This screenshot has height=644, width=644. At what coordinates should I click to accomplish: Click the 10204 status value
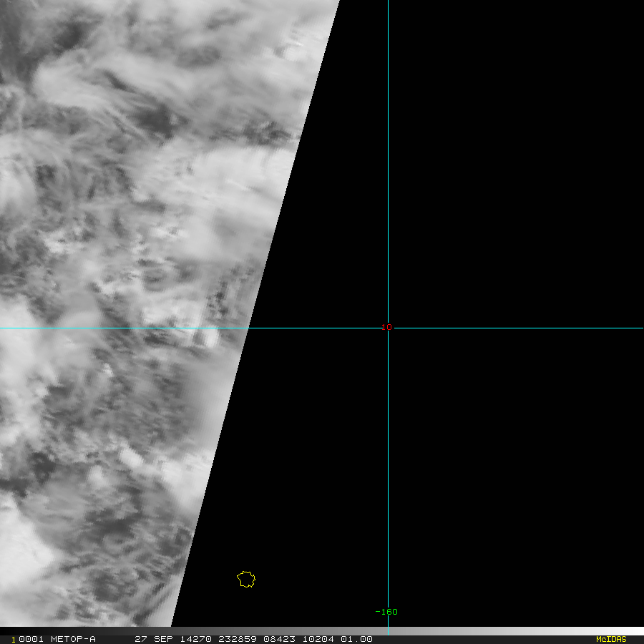click(318, 639)
